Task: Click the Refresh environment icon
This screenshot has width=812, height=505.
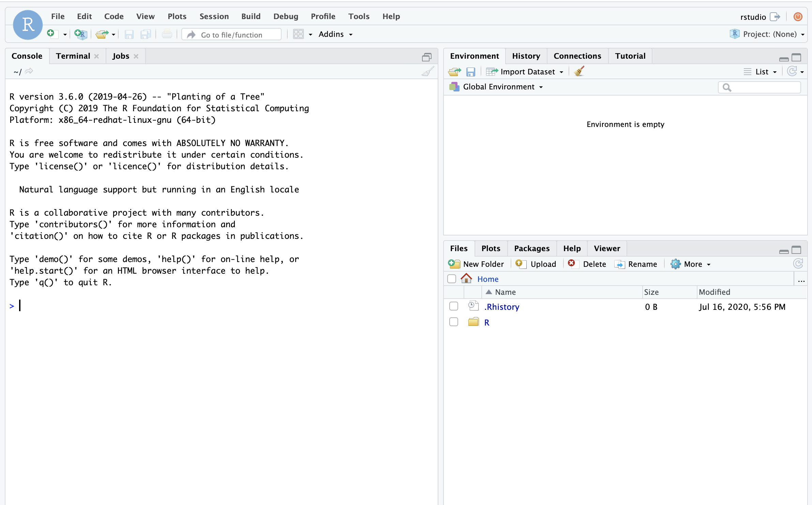Action: click(x=792, y=71)
